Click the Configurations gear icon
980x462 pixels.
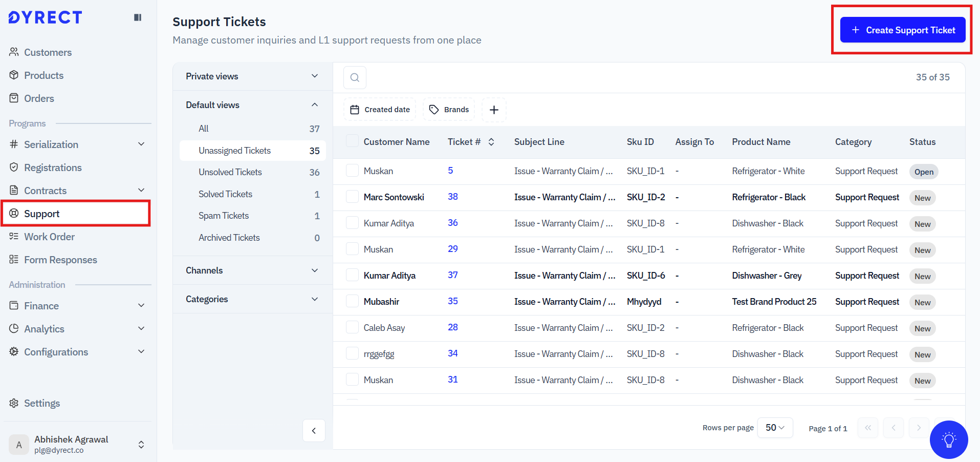pos(14,351)
